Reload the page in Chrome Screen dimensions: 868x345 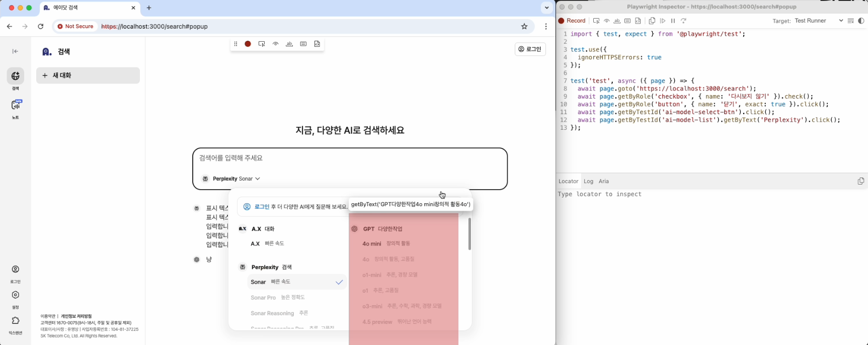tap(41, 27)
